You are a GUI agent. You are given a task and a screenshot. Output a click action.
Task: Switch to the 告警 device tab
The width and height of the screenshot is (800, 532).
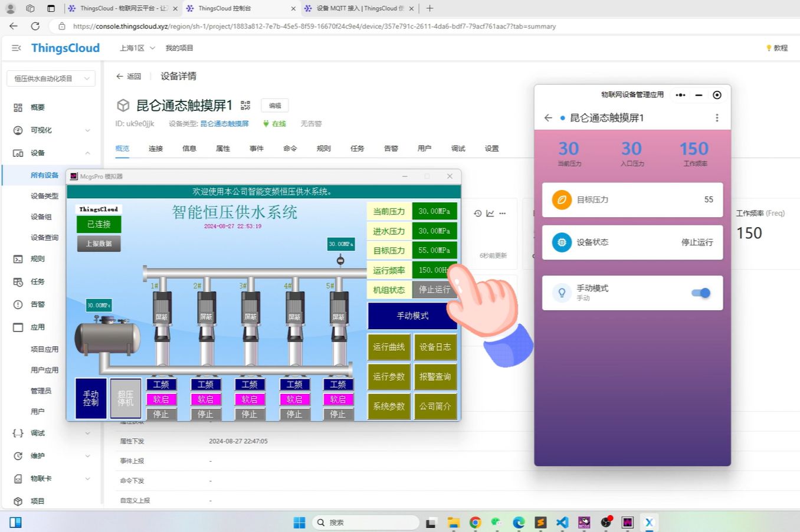(x=391, y=149)
